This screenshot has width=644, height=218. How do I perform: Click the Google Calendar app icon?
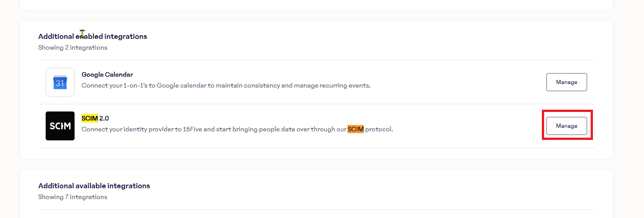pos(60,82)
